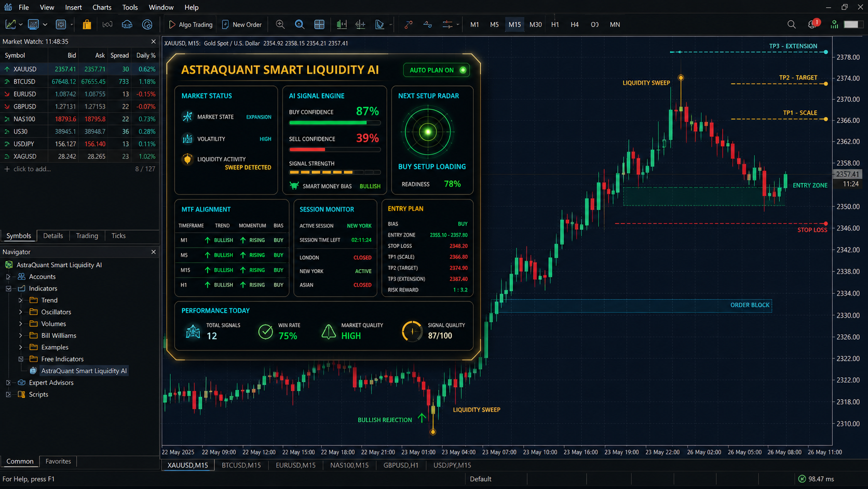The height and width of the screenshot is (489, 868).
Task: Expand the Accounts tree node
Action: [x=8, y=277]
